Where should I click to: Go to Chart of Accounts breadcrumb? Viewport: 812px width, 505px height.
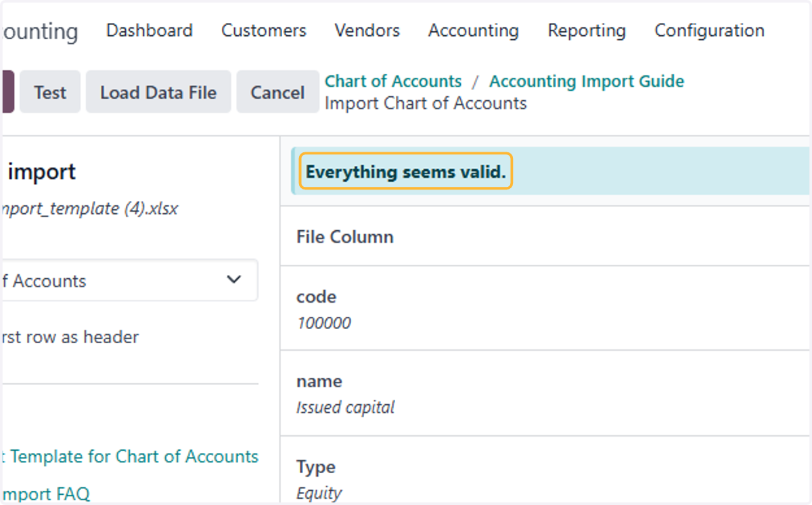[393, 81]
